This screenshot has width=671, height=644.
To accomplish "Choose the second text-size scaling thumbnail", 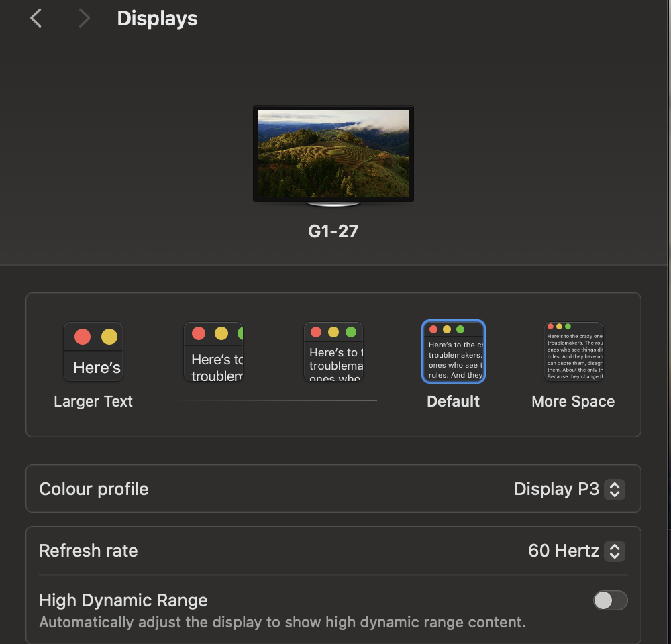I will point(213,351).
